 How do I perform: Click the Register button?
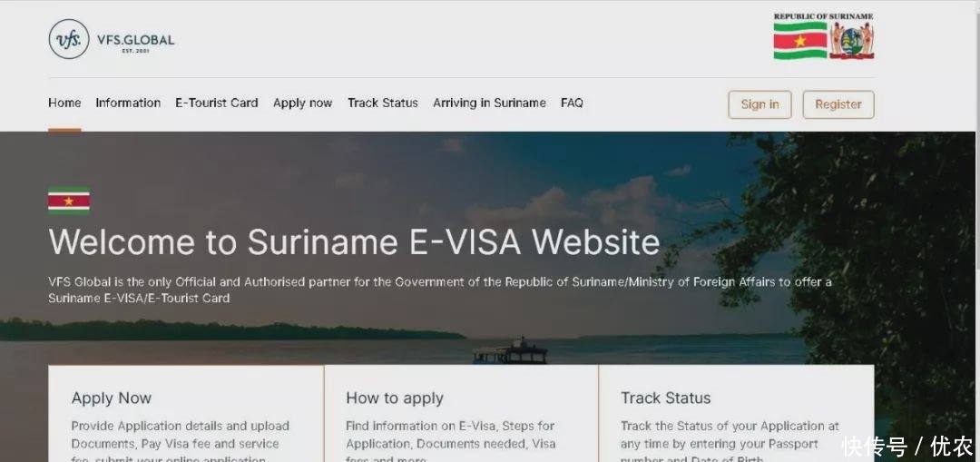(838, 104)
